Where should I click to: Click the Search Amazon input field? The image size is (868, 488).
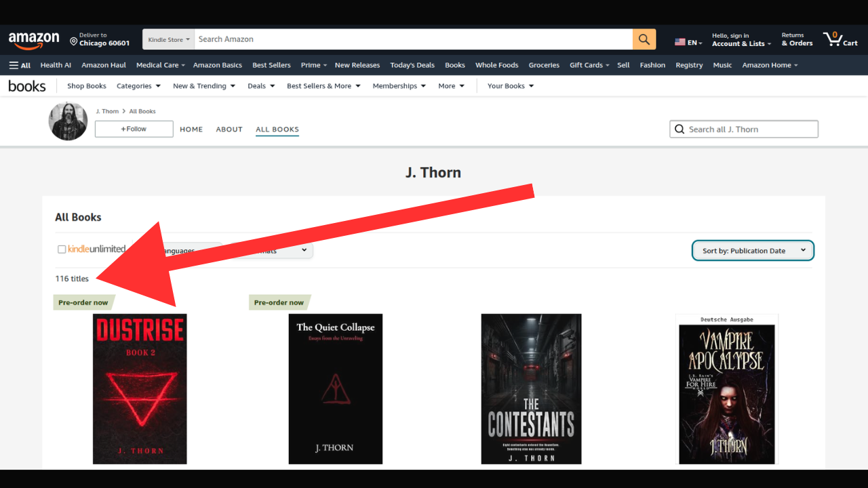pyautogui.click(x=414, y=39)
